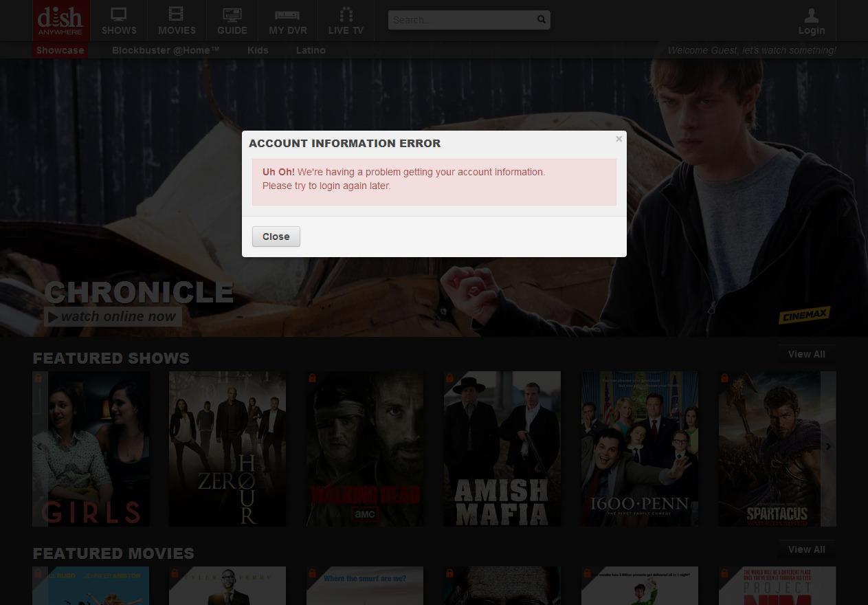Switch to the Kids tab
Image resolution: width=868 pixels, height=605 pixels.
pos(258,50)
